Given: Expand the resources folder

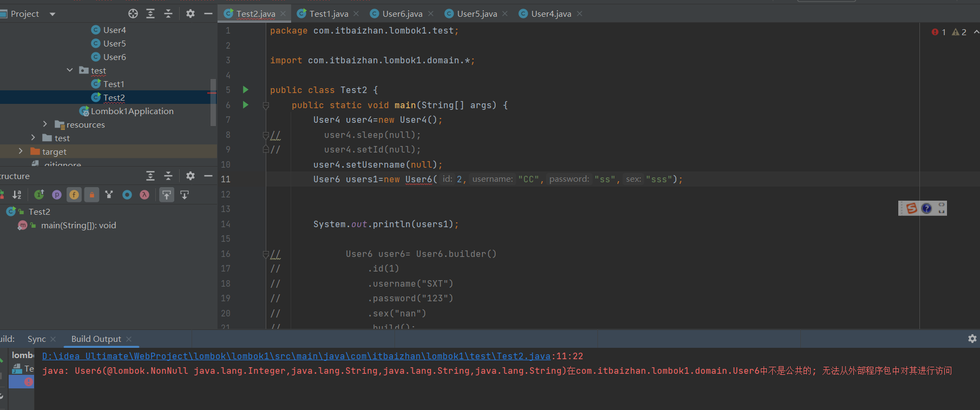Looking at the screenshot, I should pos(45,124).
